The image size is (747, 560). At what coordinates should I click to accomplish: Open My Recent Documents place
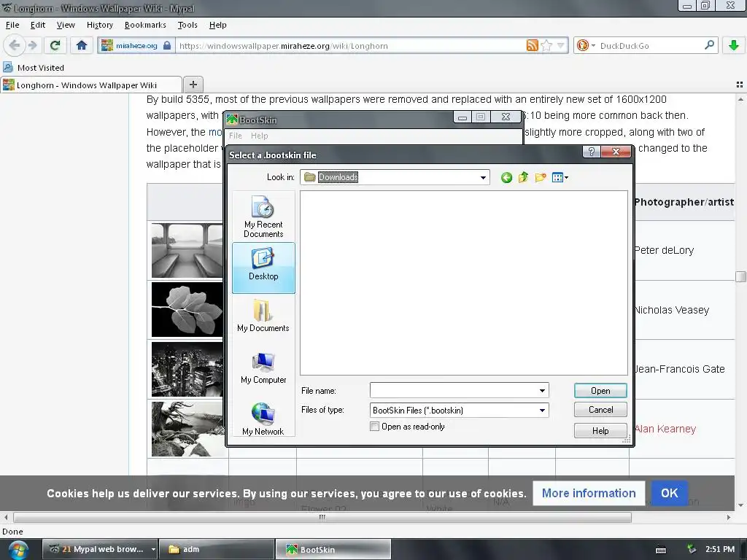tap(263, 217)
